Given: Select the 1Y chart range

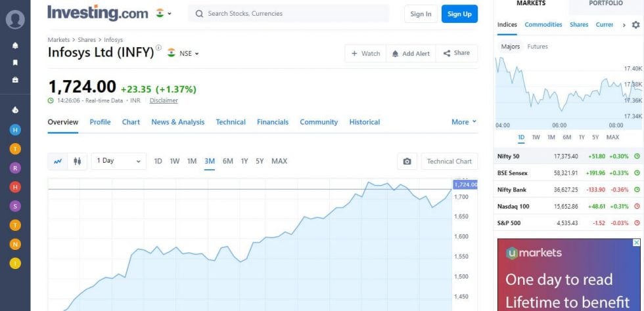Looking at the screenshot, I should [244, 161].
